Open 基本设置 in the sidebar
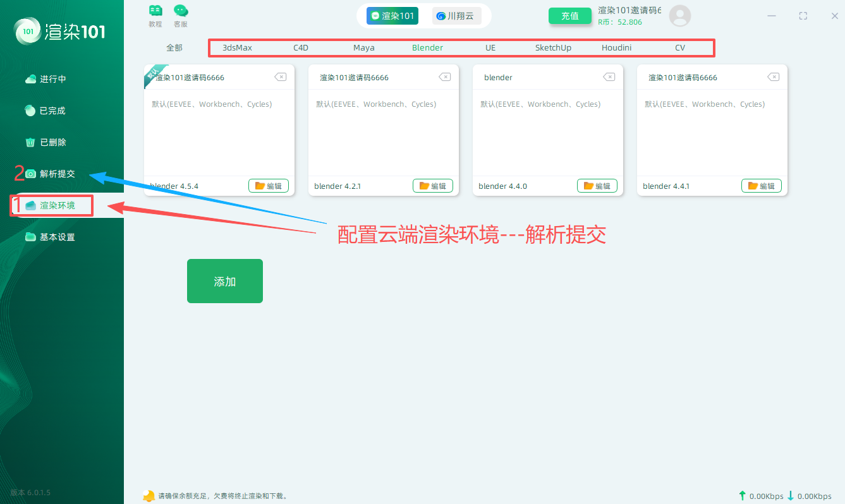Viewport: 845px width, 504px height. pos(51,237)
